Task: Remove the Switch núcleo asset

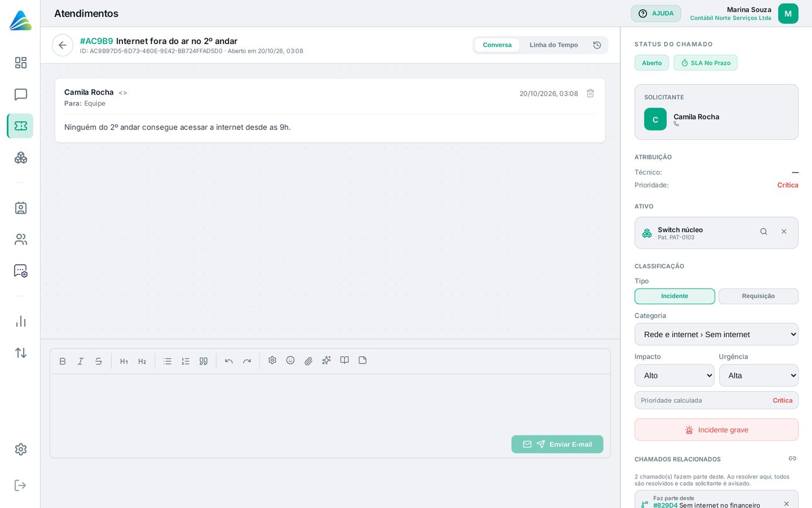Action: point(784,232)
